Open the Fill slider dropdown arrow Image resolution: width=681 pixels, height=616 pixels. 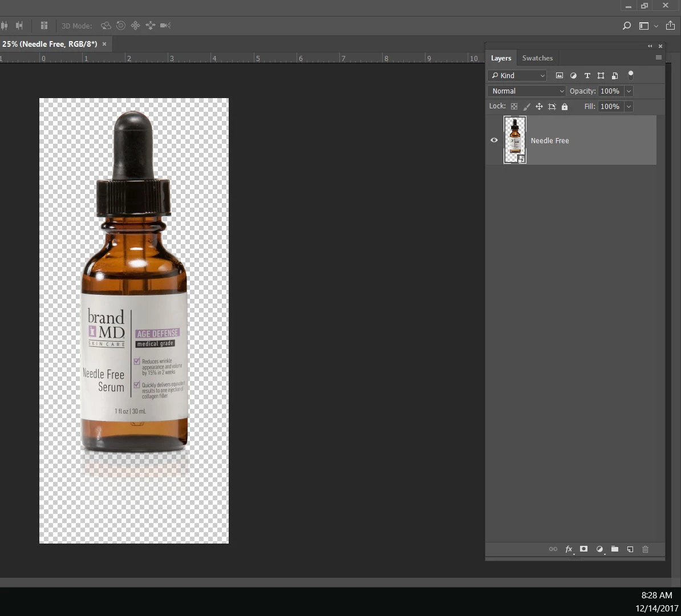[x=629, y=107]
